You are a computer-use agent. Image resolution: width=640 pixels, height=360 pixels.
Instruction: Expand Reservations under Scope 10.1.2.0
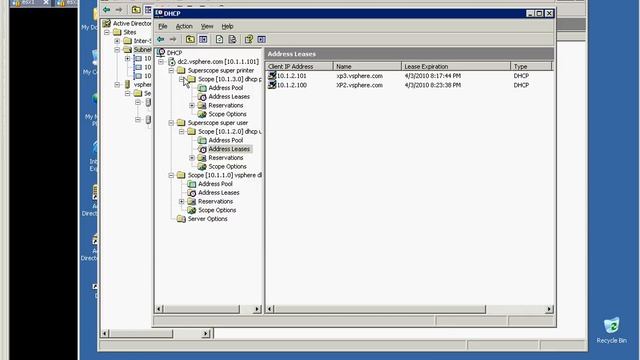tap(192, 158)
